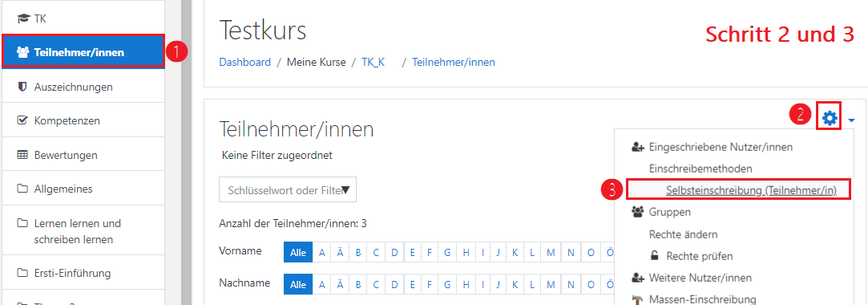
Task: Select Selbsteinschreibung (Teilnehmer/in) menu entry
Action: (751, 190)
